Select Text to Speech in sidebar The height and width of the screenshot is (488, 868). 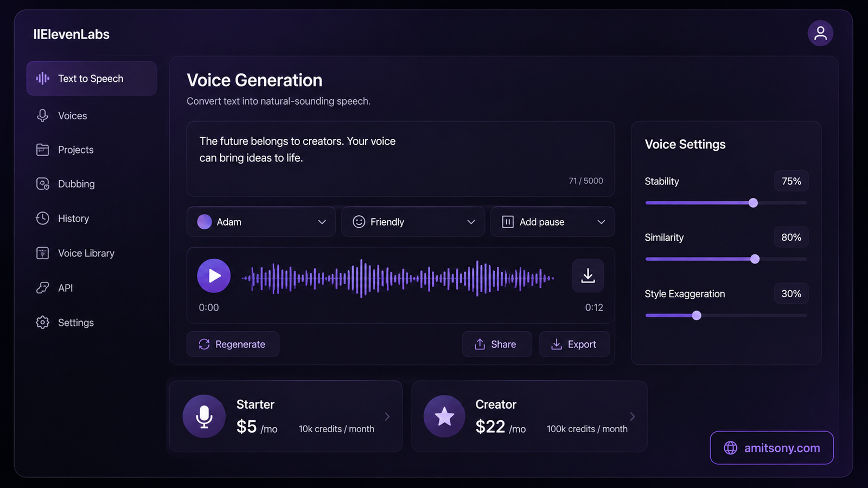click(92, 79)
